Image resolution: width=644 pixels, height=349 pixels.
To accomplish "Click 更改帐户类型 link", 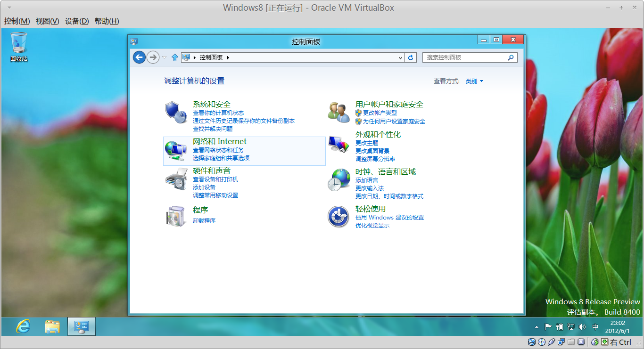I will coord(380,113).
